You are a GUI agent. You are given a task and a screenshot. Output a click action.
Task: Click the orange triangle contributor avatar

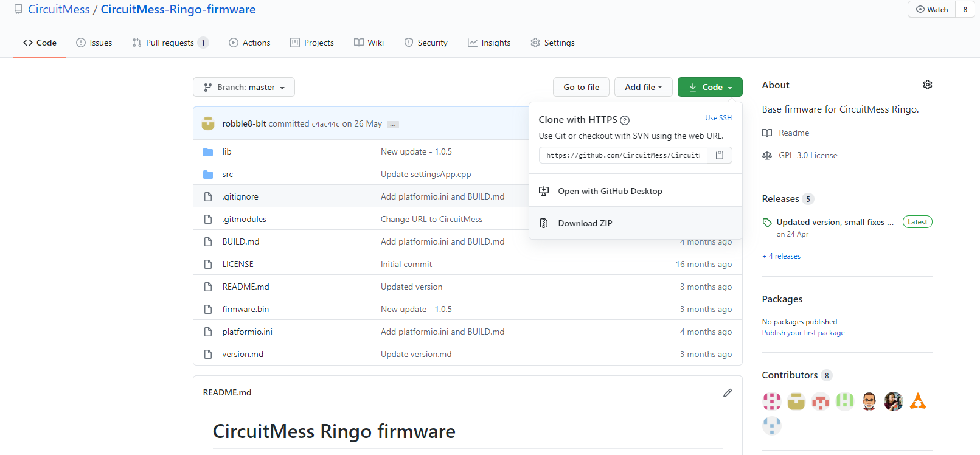point(918,401)
